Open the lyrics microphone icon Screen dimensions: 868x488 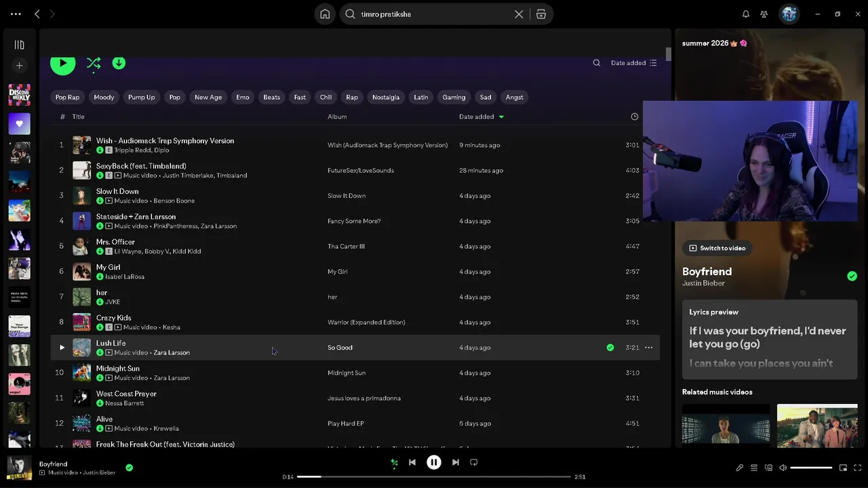(x=740, y=468)
